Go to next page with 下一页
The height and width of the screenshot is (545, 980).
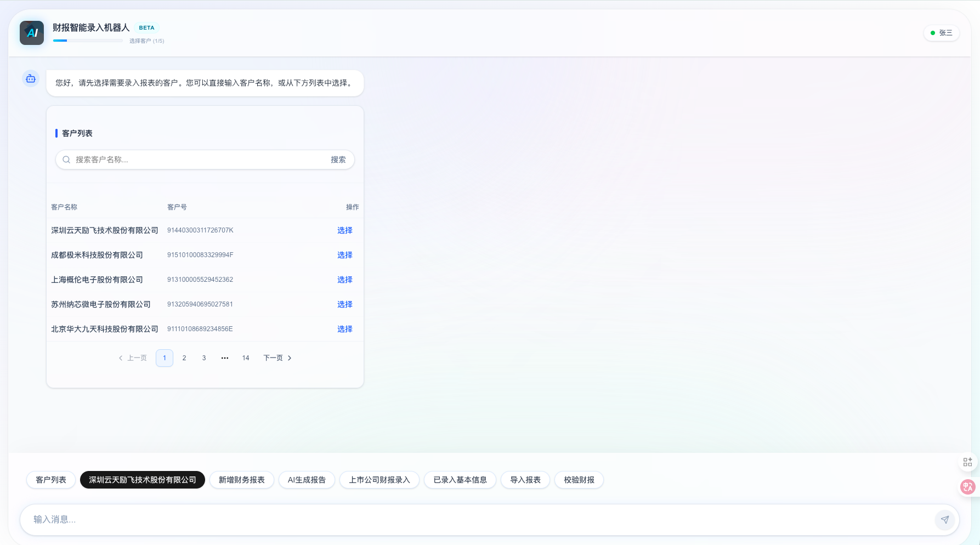pyautogui.click(x=277, y=358)
